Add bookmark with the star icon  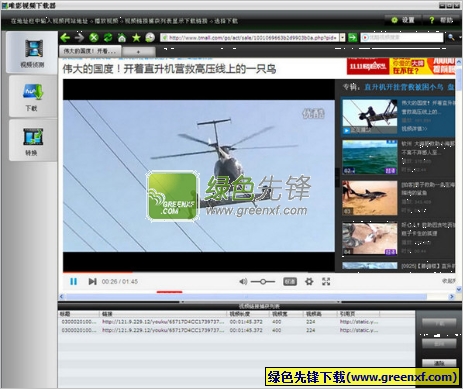pyautogui.click(x=136, y=38)
